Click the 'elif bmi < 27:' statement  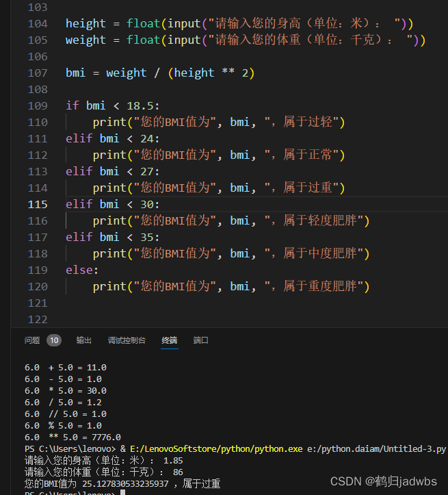pyautogui.click(x=113, y=171)
